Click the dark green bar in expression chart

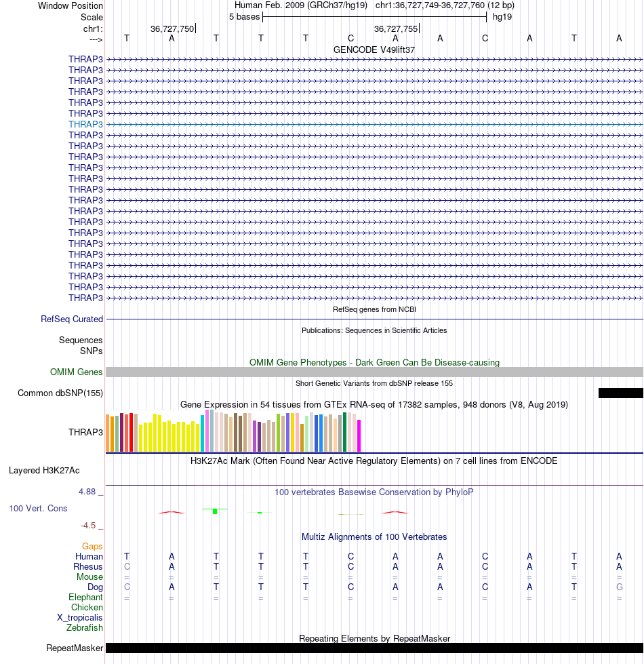(x=345, y=432)
